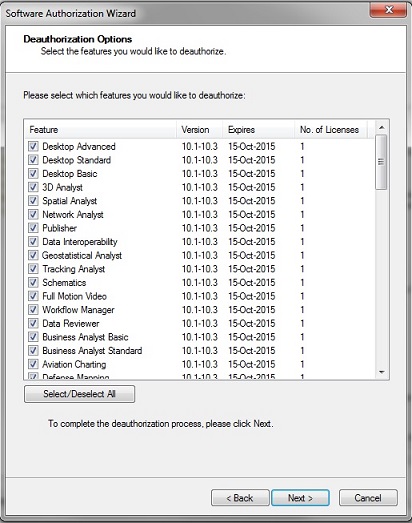Go to the next wizard step

[x=300, y=498]
